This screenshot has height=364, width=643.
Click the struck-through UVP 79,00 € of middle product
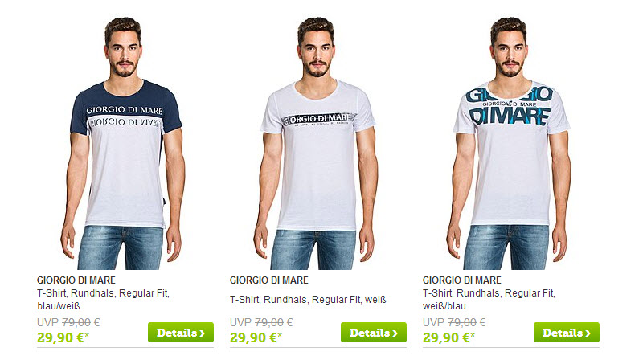tap(261, 322)
